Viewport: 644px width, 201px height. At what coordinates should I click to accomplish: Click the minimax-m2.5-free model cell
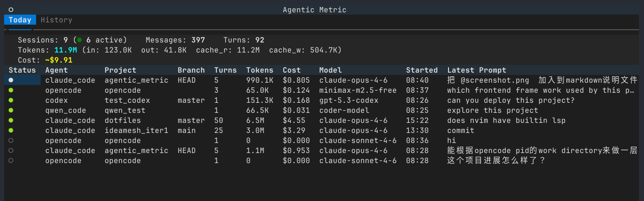[358, 90]
